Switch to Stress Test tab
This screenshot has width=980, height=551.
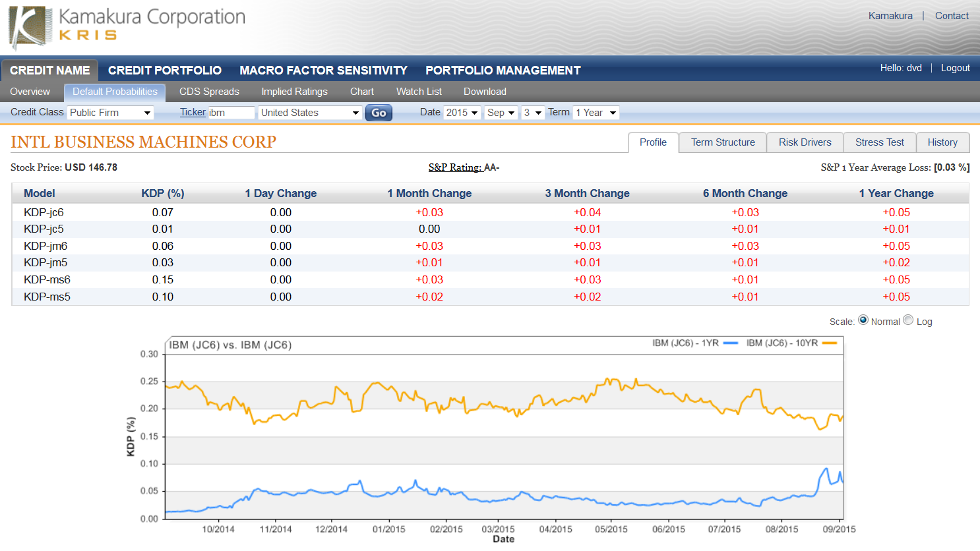tap(880, 142)
